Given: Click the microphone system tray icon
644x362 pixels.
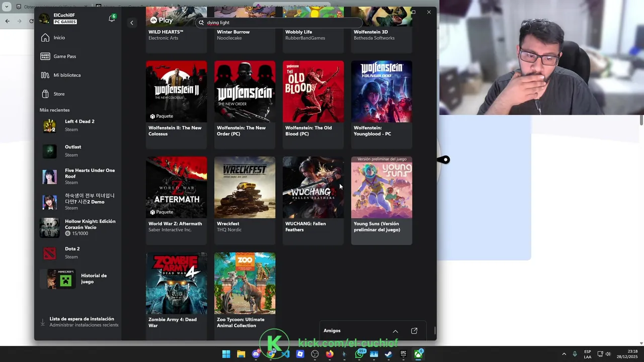Looking at the screenshot, I should [575, 354].
